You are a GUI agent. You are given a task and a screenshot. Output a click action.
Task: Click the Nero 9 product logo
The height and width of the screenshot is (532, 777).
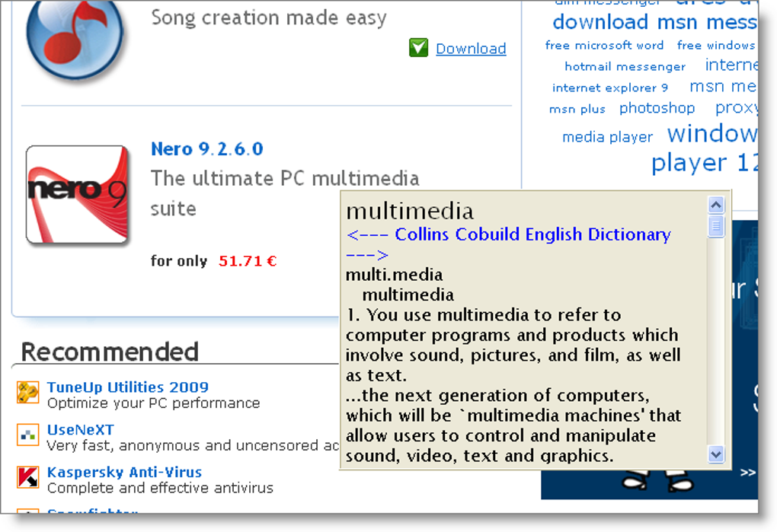(77, 194)
